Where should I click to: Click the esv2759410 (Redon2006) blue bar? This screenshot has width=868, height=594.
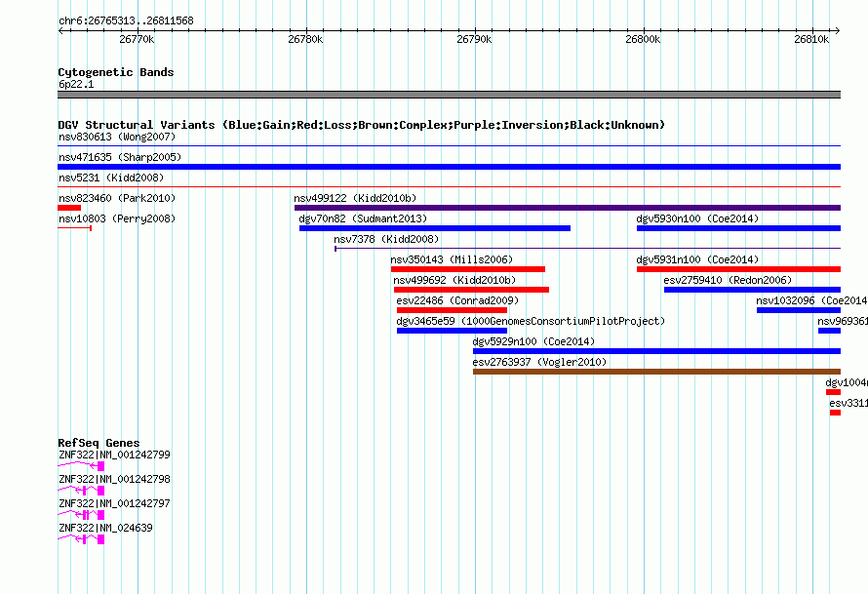[752, 290]
